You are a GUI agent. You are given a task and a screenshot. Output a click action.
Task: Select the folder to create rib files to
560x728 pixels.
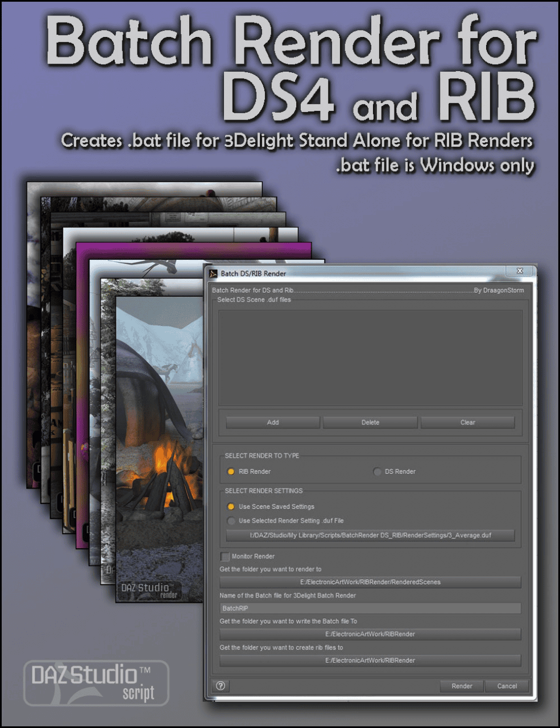pos(370,660)
